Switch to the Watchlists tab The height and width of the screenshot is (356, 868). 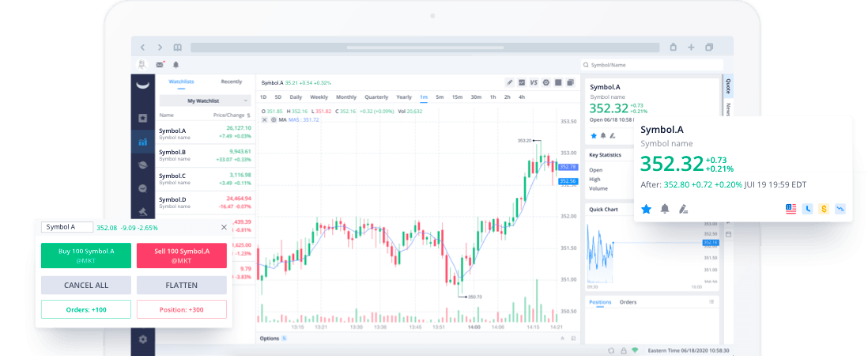click(x=182, y=81)
